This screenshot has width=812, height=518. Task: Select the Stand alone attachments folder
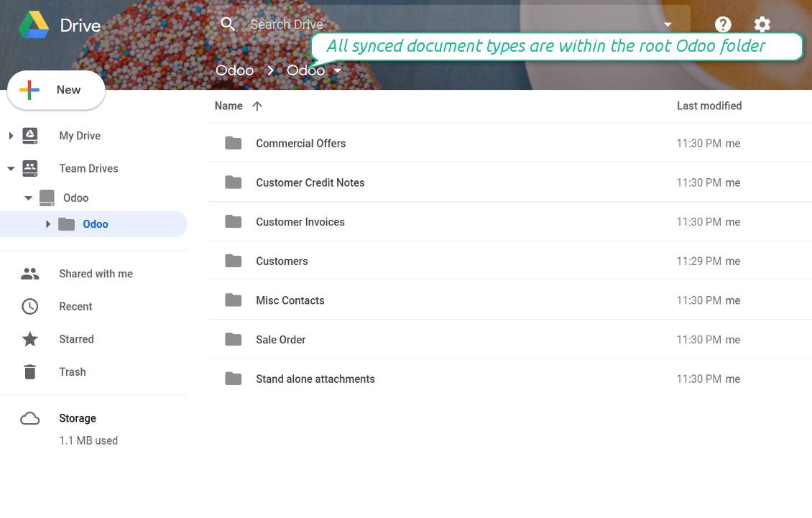tap(510, 379)
